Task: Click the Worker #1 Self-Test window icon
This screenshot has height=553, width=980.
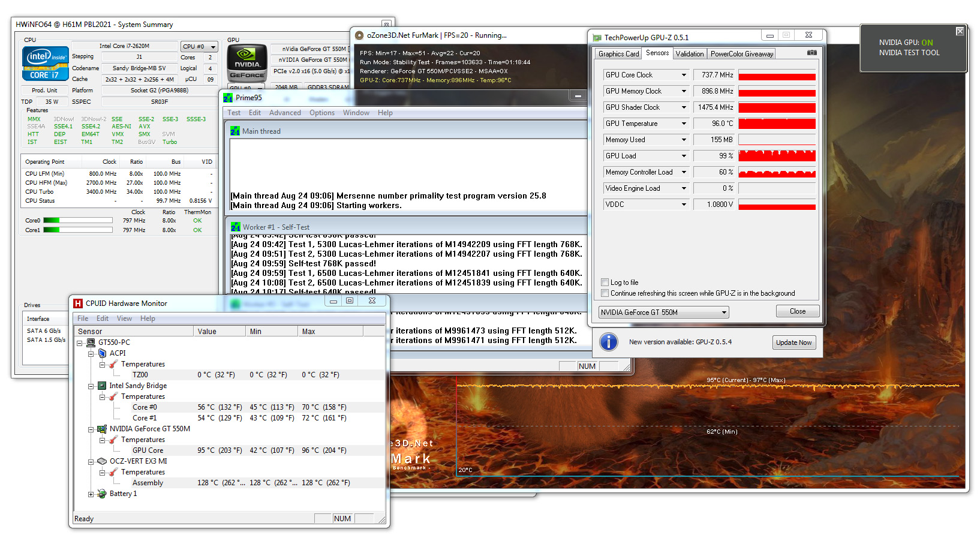Action: pyautogui.click(x=236, y=227)
